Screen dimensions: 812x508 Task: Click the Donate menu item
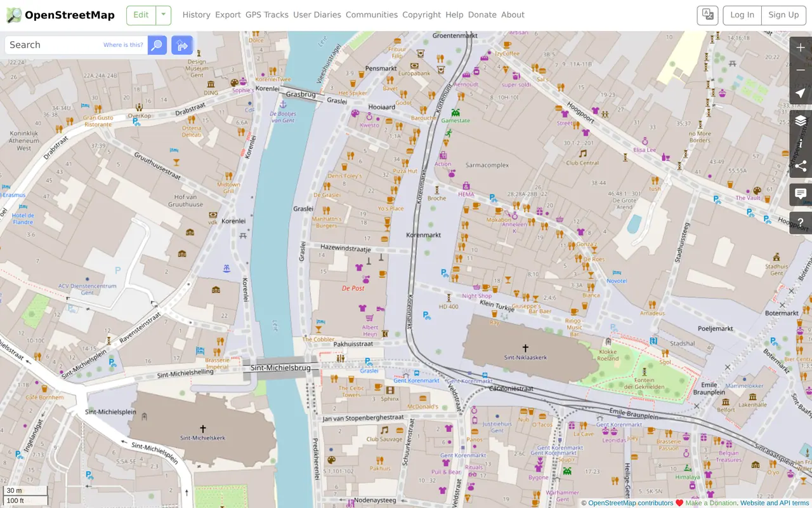point(482,15)
